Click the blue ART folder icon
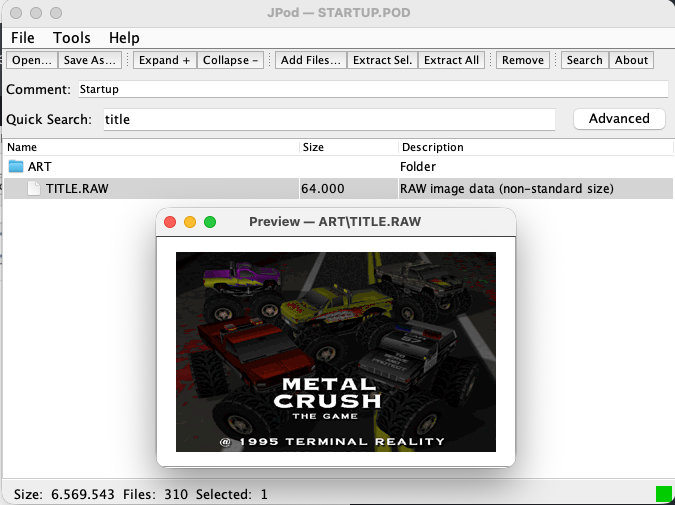 (x=16, y=166)
